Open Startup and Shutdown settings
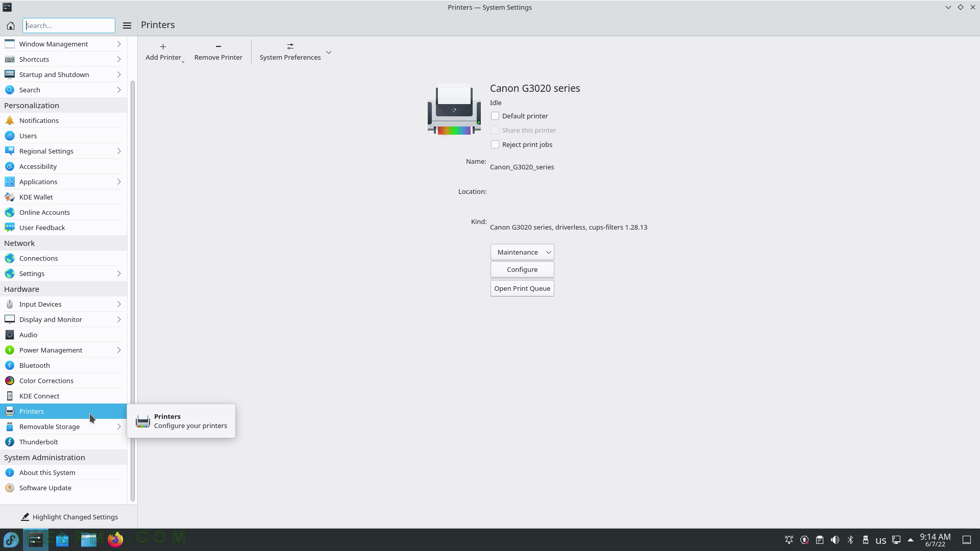Viewport: 980px width, 551px height. (x=63, y=74)
